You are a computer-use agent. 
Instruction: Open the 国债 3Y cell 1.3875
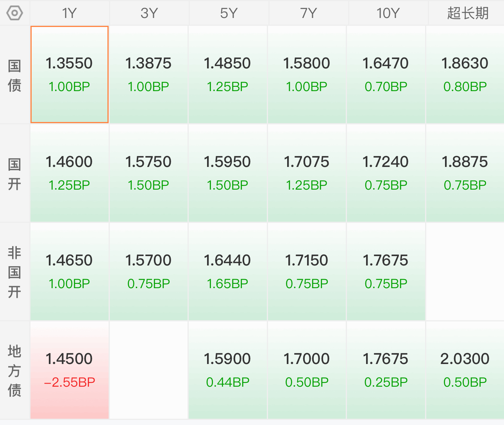148,74
